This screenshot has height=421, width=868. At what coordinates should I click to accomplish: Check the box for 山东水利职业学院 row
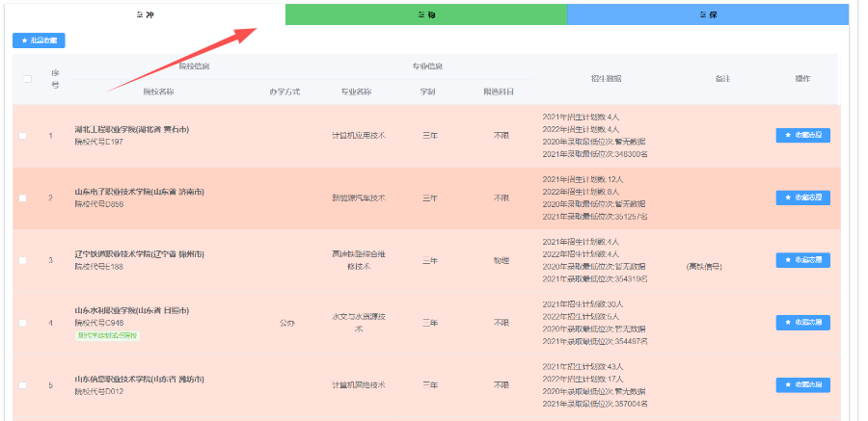tap(23, 323)
